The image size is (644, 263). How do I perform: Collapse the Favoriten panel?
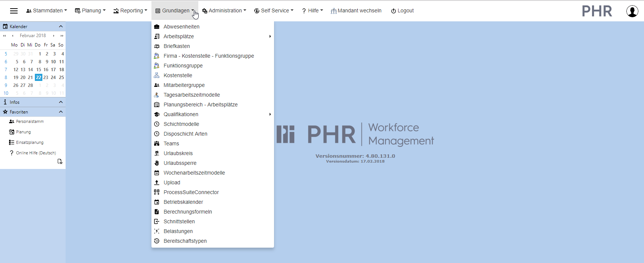click(x=61, y=112)
